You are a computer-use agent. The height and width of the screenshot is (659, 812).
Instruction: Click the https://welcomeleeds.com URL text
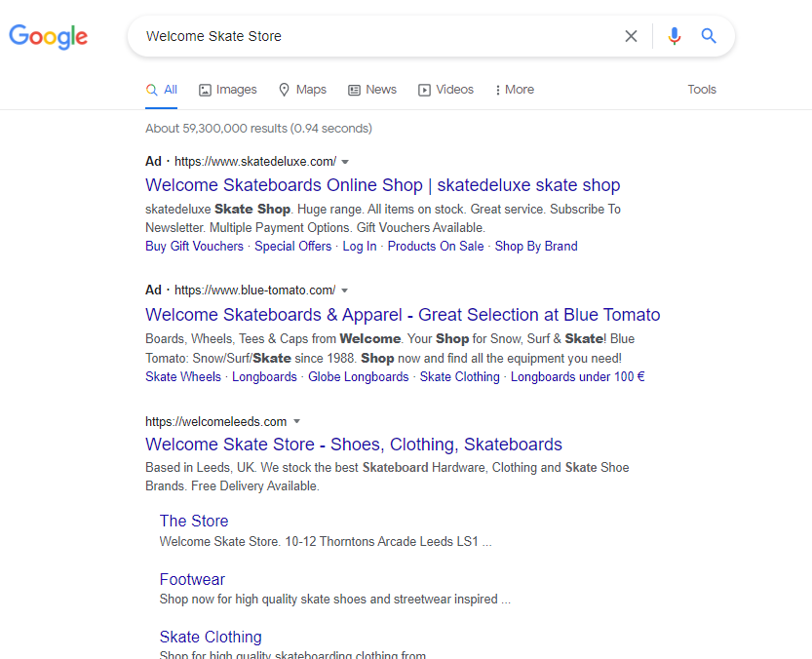click(216, 422)
